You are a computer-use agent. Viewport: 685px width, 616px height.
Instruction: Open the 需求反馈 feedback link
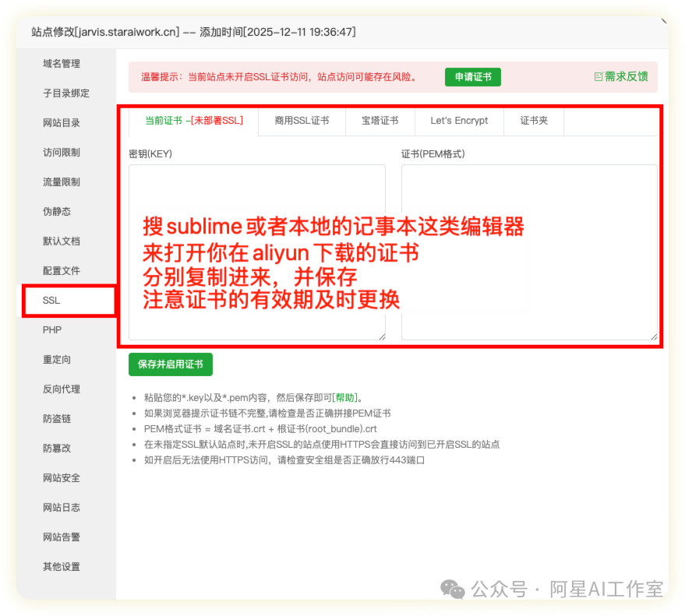626,77
